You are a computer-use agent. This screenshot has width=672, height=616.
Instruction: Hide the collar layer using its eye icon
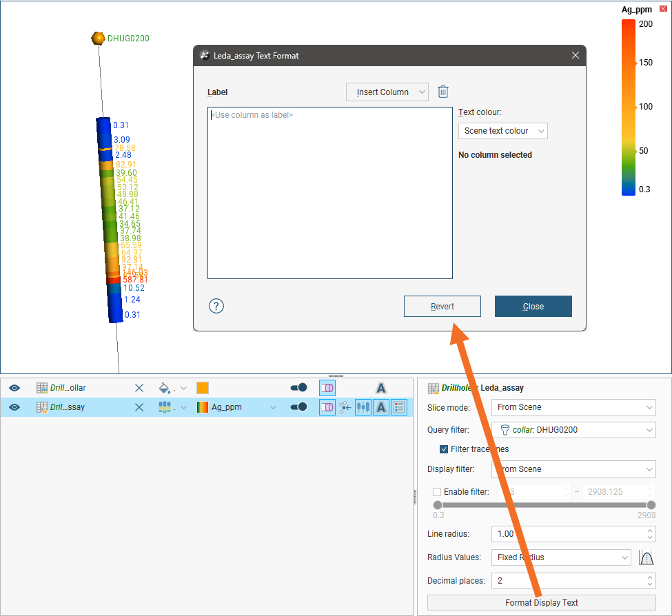click(x=14, y=388)
